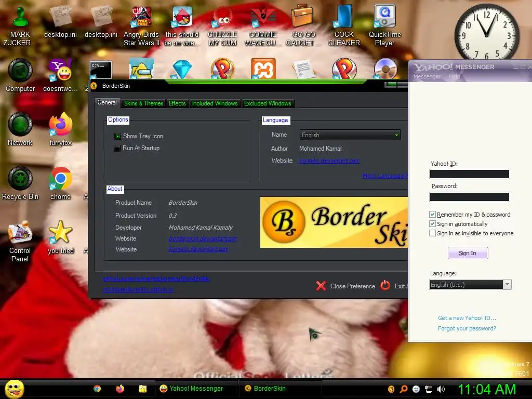
Task: Open the blue diamond Bejeweled shortcut
Action: coord(182,70)
